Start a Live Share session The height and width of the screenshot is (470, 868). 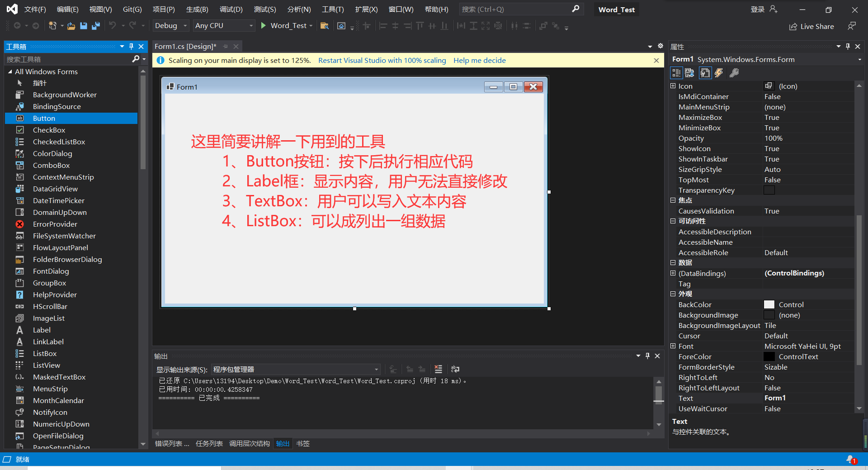pos(811,26)
